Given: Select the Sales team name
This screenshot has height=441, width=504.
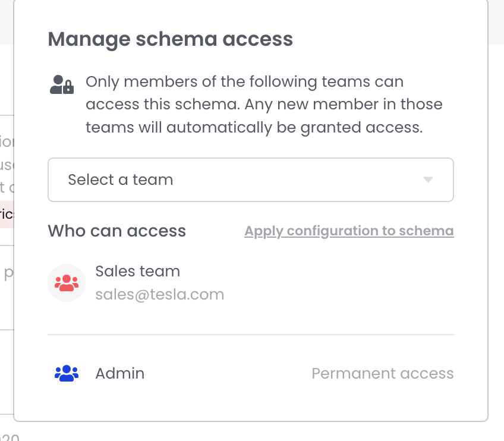Looking at the screenshot, I should tap(137, 272).
